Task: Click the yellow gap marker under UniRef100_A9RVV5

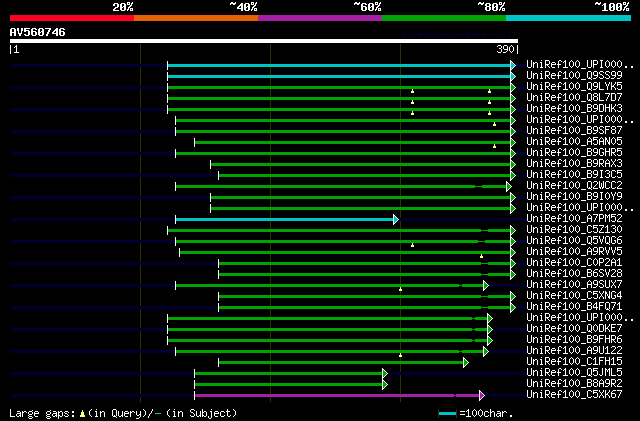Action: click(x=482, y=256)
